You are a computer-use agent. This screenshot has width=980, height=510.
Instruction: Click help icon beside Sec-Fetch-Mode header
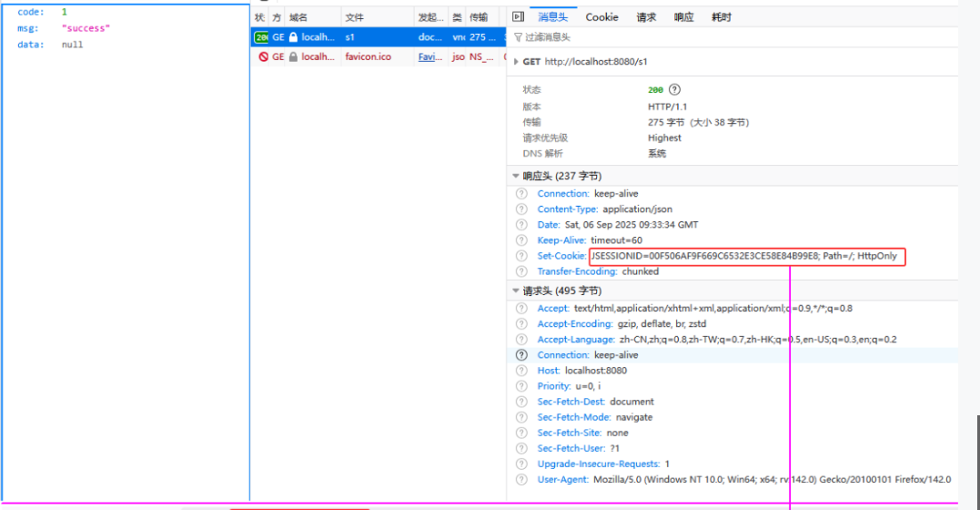[x=521, y=417]
